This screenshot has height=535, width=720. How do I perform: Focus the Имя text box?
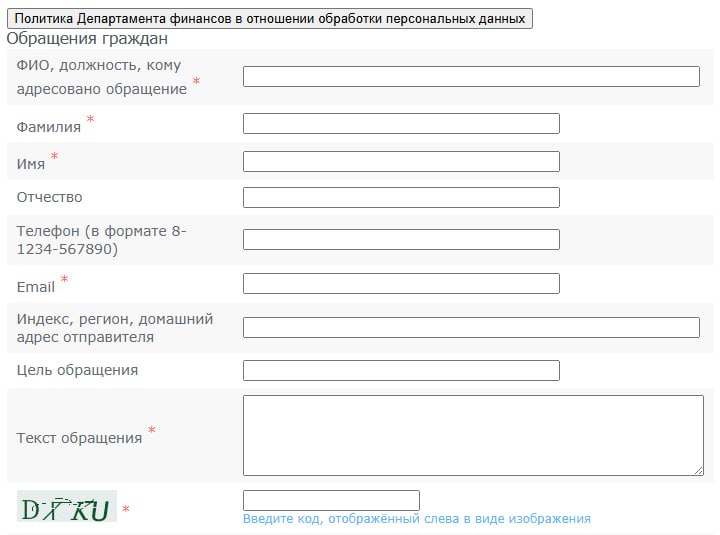401,162
